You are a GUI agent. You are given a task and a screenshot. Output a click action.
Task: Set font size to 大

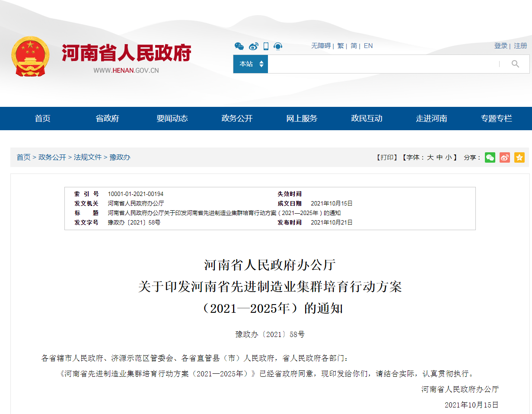pos(430,157)
